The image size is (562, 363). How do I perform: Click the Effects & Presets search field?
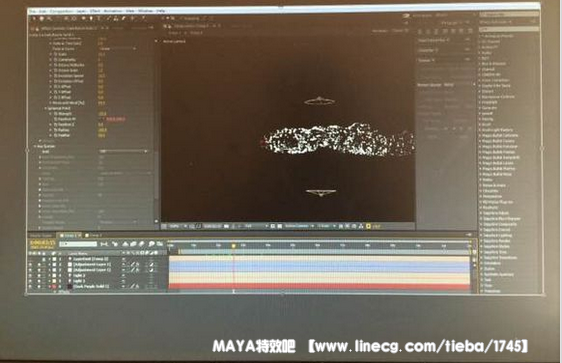pos(509,29)
